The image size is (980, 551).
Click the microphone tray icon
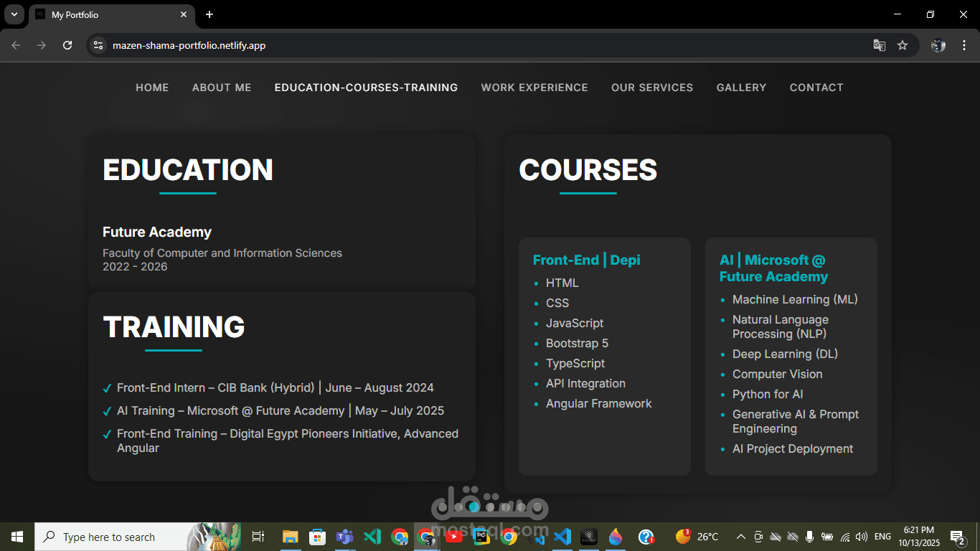810,537
